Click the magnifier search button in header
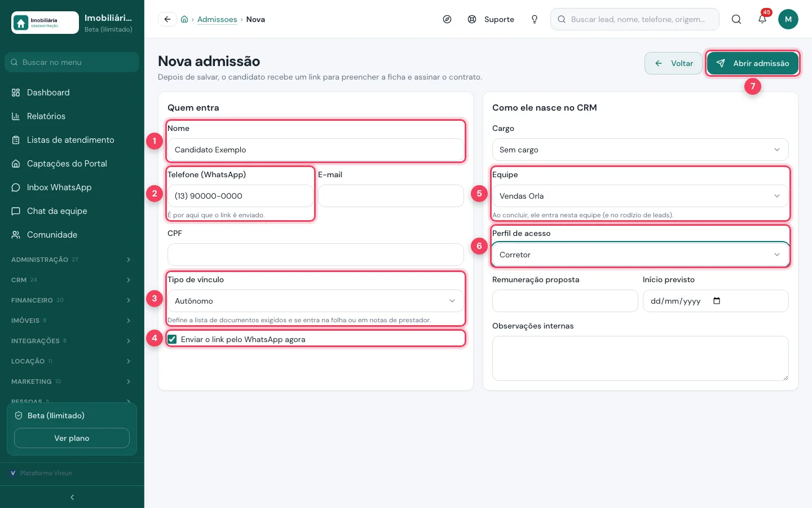This screenshot has height=508, width=812. coord(736,19)
